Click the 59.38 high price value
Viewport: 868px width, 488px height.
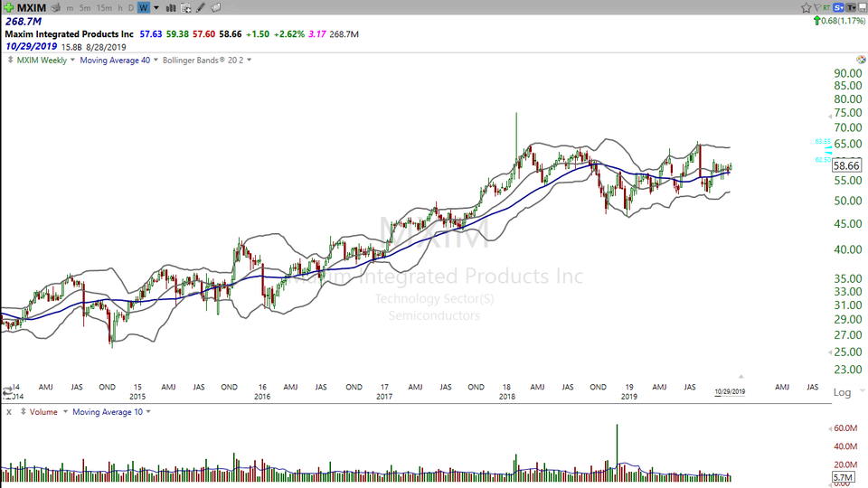tap(177, 34)
